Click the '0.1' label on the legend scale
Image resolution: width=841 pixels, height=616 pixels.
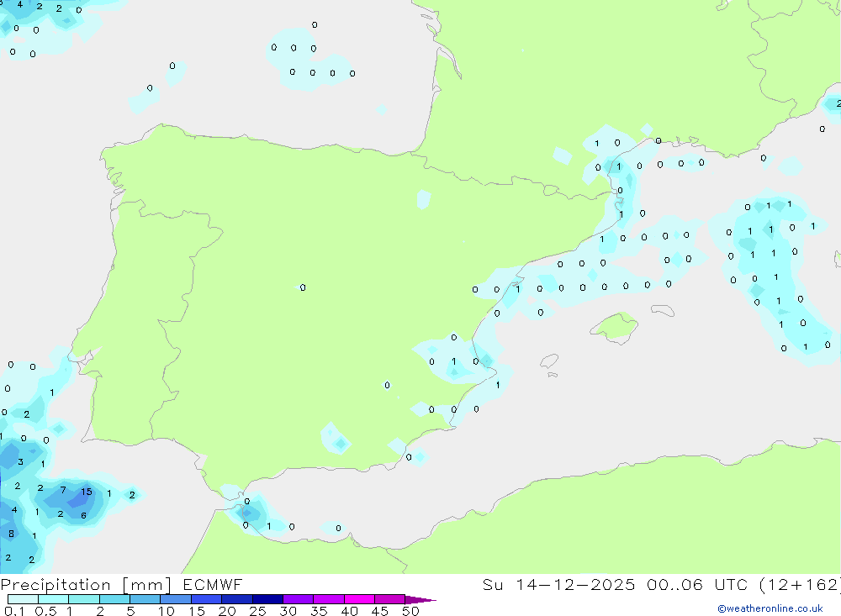[x=14, y=611]
